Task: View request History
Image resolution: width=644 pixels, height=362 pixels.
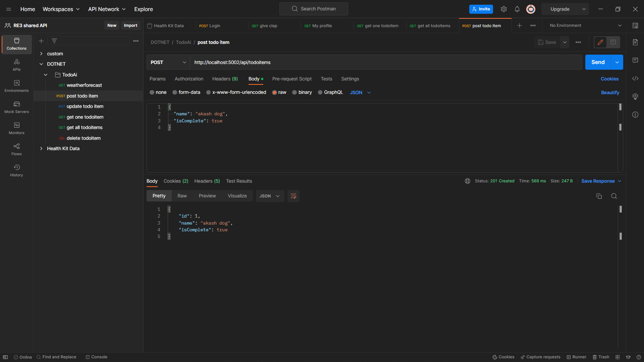Action: [16, 170]
